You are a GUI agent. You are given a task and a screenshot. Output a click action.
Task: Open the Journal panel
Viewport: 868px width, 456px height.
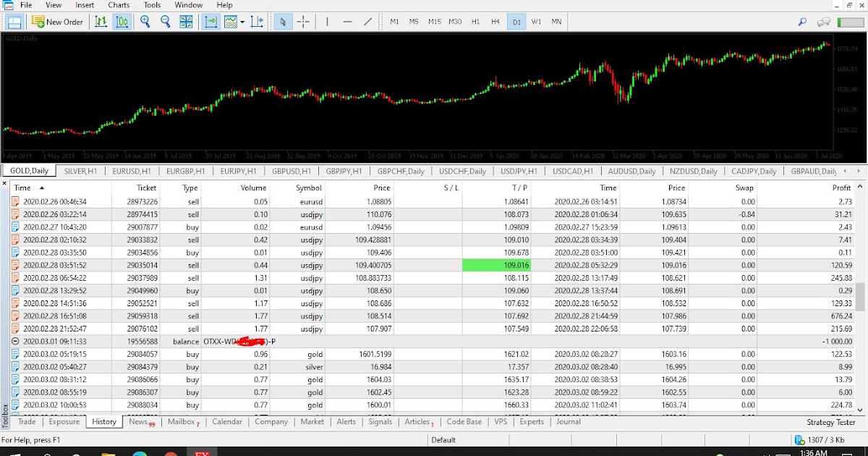[568, 421]
